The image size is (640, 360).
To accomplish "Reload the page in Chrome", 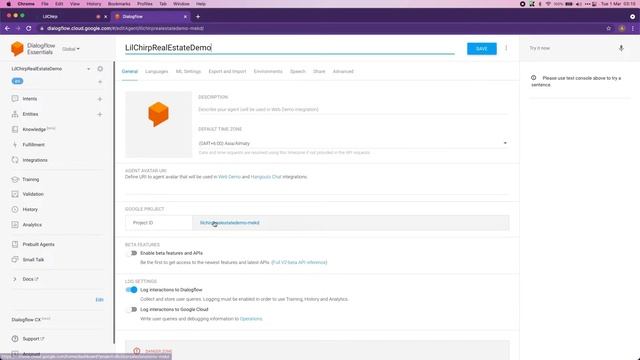I will (29, 28).
